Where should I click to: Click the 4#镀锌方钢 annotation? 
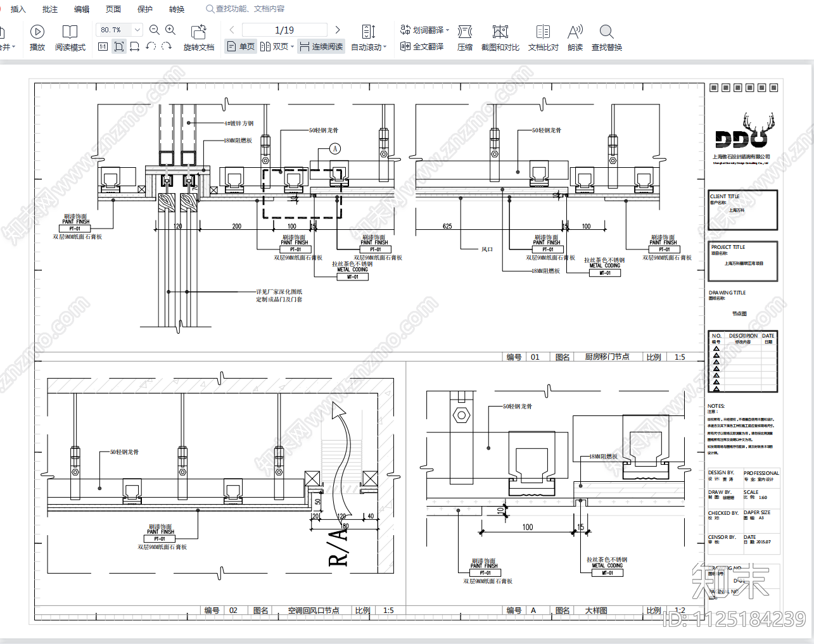pos(239,123)
